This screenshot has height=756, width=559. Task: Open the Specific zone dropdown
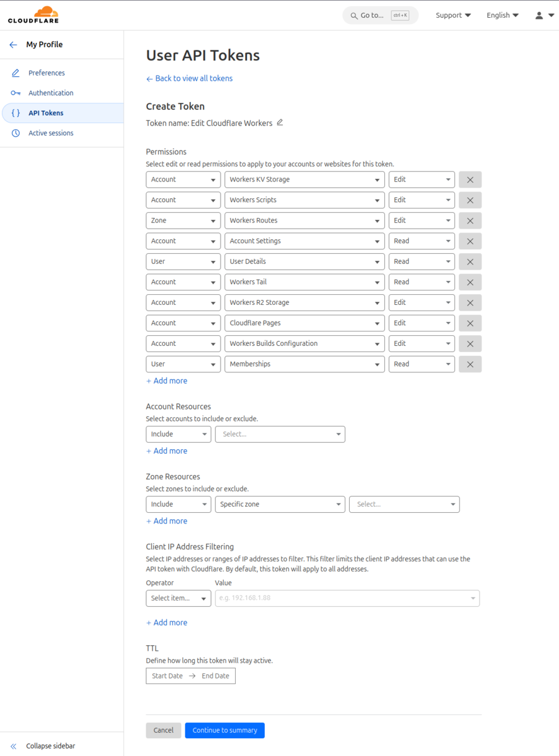click(280, 504)
